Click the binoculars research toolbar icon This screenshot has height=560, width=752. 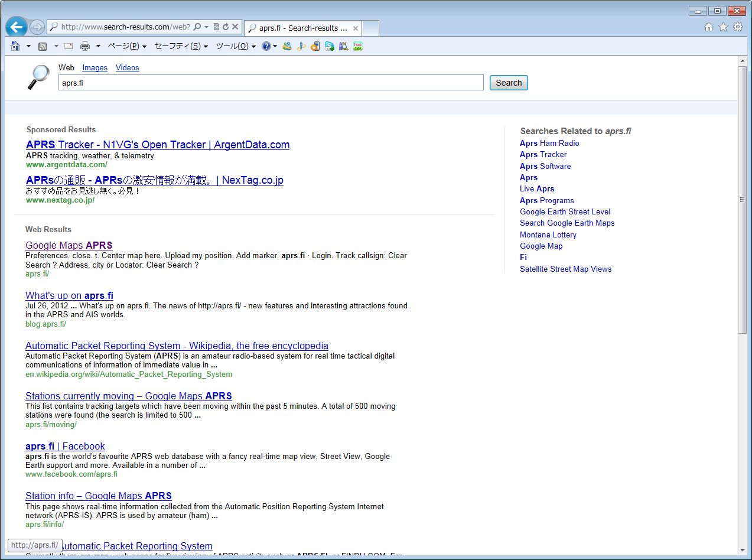coord(343,46)
